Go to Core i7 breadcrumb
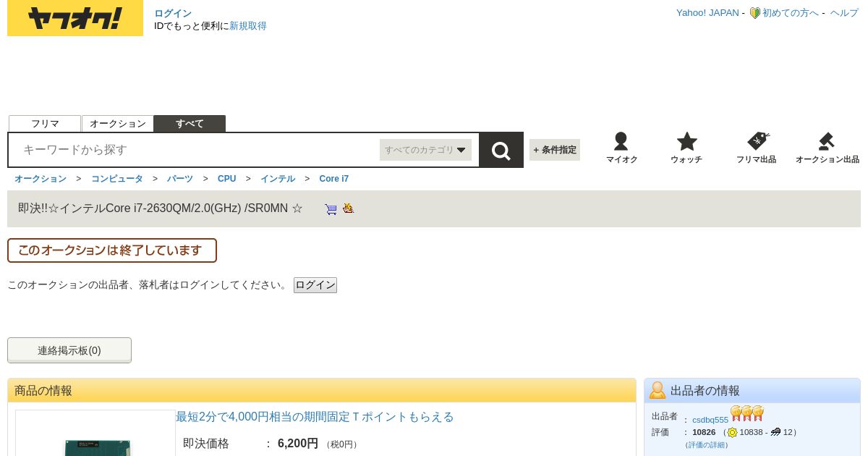Viewport: 868px width, 456px height. (334, 179)
